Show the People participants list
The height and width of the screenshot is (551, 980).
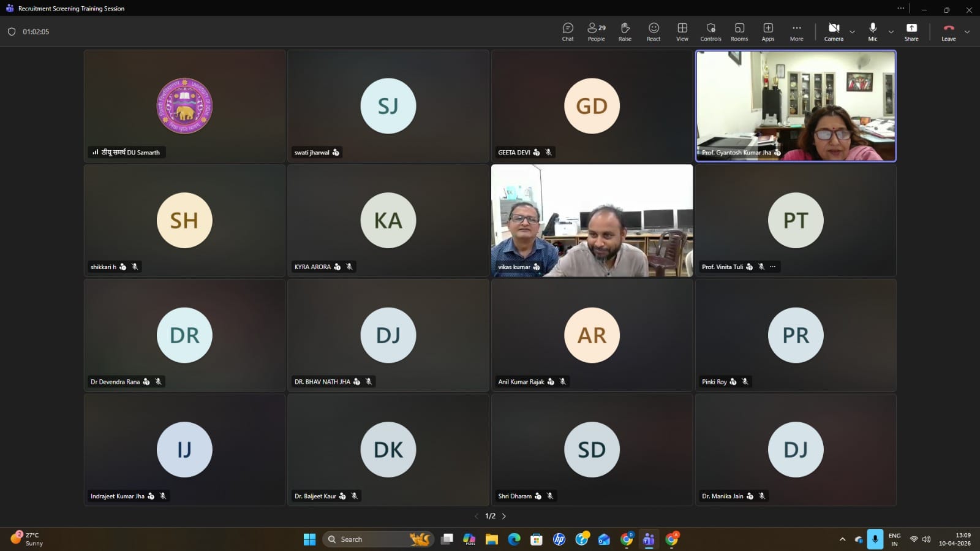(x=596, y=32)
